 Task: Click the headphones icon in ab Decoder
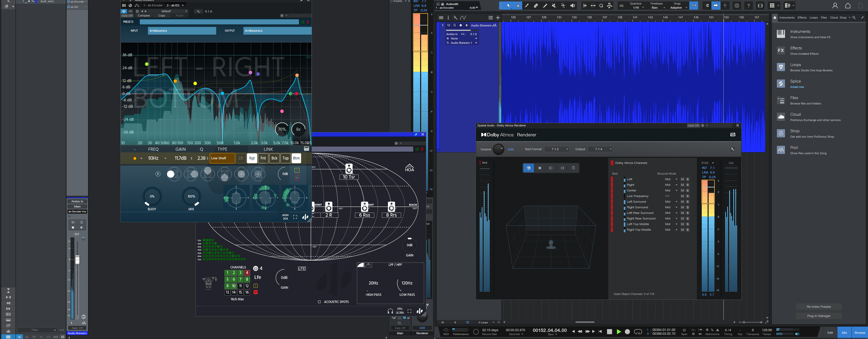click(x=390, y=311)
